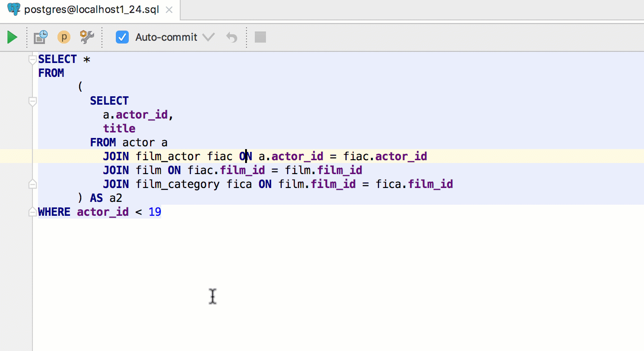Click the WHERE keyword
Image resolution: width=644 pixels, height=351 pixels.
54,212
